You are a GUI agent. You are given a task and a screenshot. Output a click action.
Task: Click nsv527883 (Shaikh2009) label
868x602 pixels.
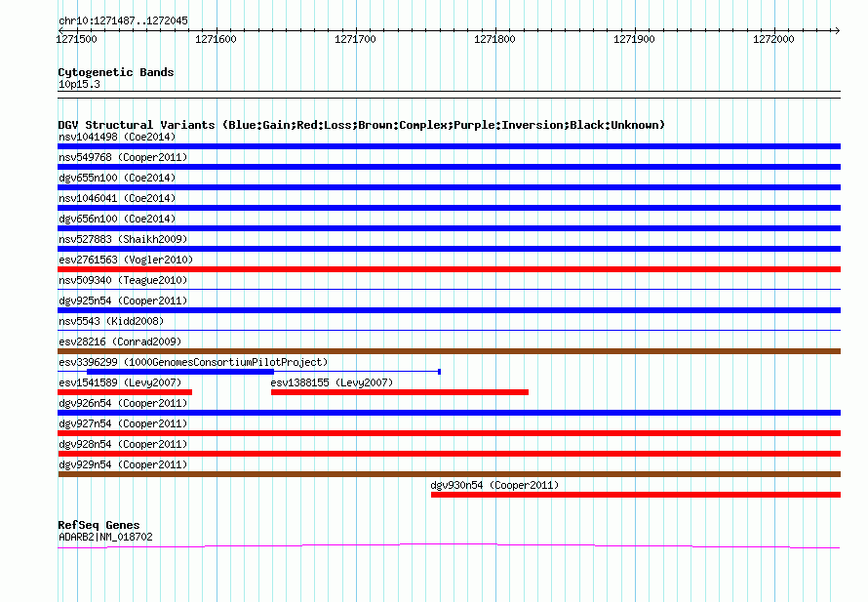coord(123,239)
